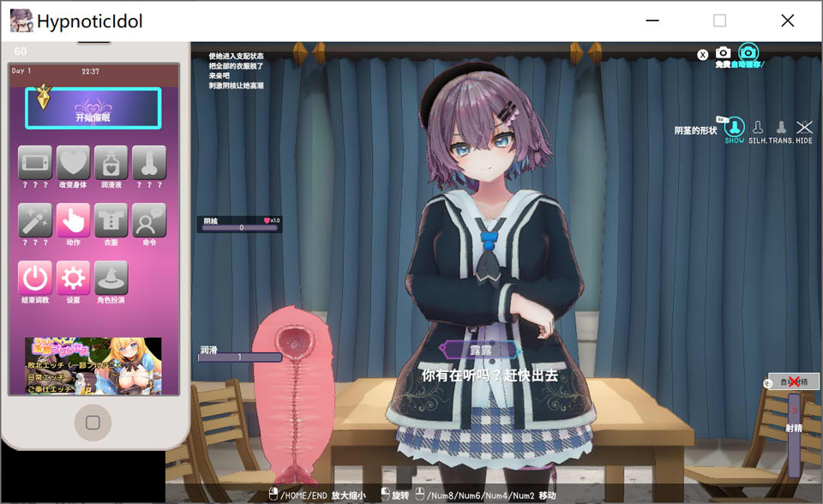Click the 润滑 gauge bar
The height and width of the screenshot is (504, 823).
240,357
